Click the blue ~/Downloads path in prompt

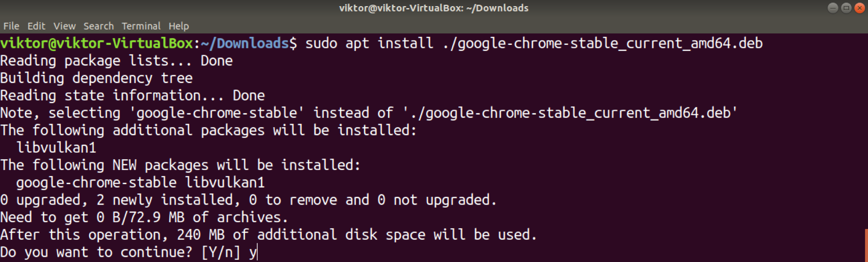coord(245,44)
